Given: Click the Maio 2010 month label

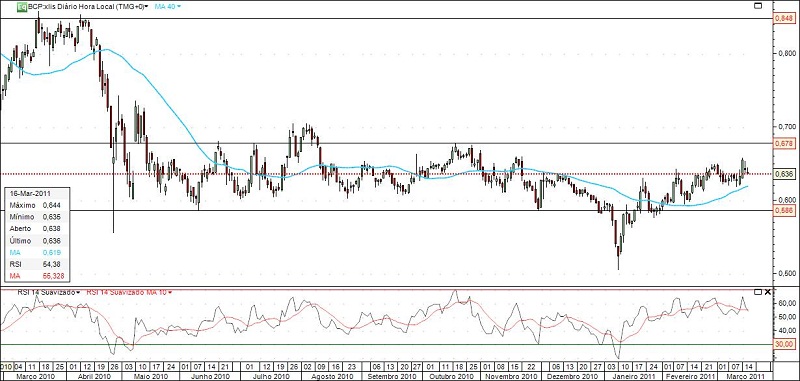Looking at the screenshot, I should (151, 376).
